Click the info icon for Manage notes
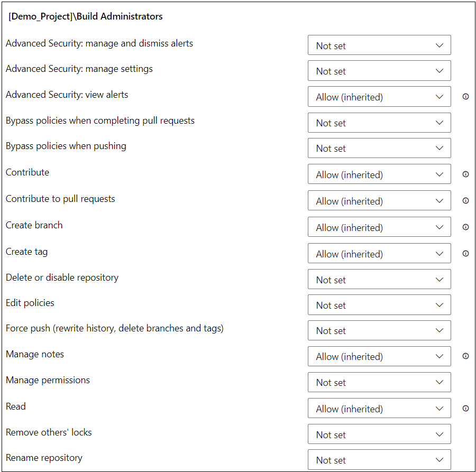 pyautogui.click(x=465, y=356)
